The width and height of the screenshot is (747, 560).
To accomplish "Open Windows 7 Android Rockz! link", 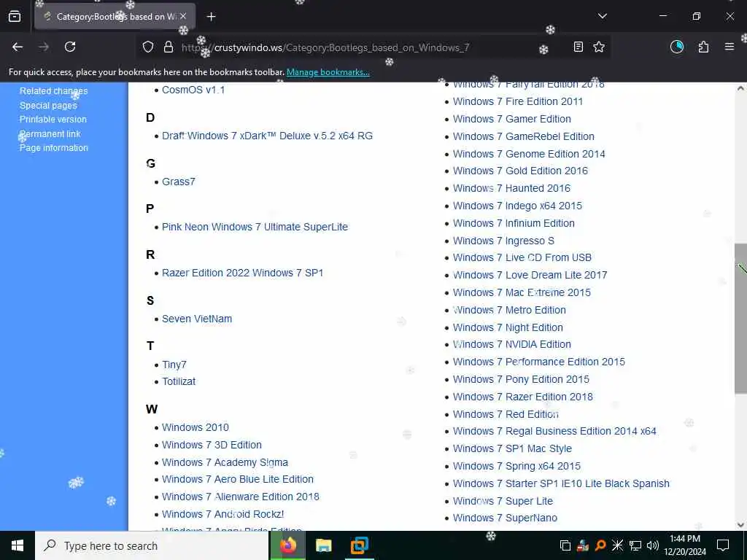I will 223,514.
